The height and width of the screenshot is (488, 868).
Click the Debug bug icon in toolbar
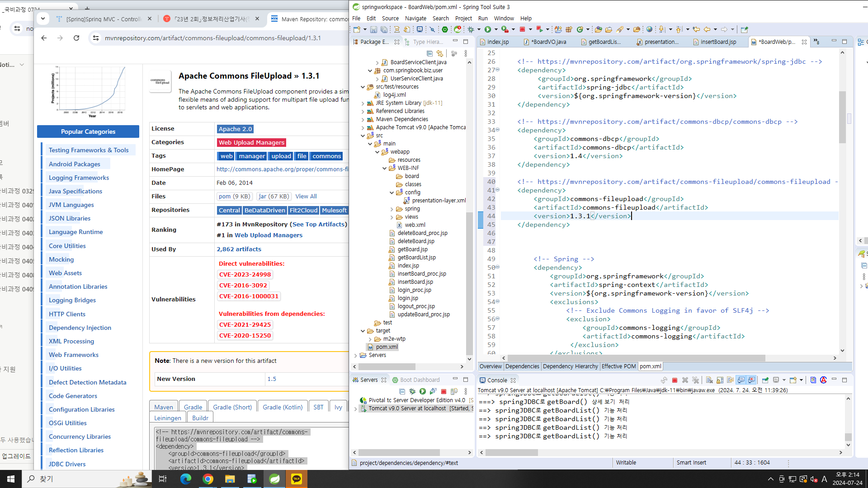(x=471, y=29)
